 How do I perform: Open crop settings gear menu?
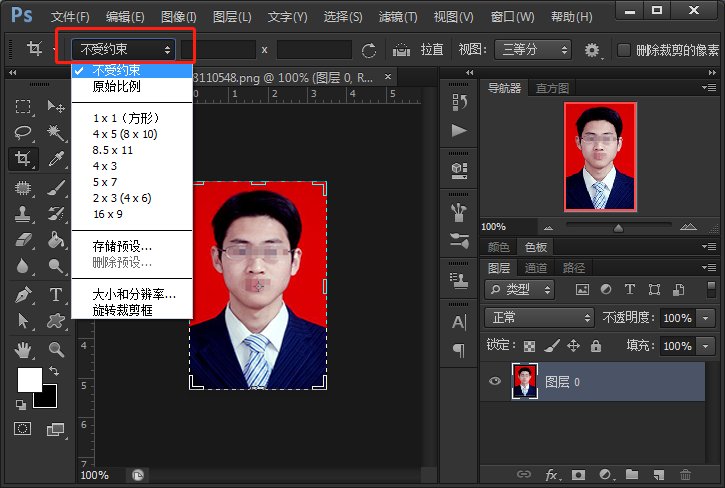(x=592, y=50)
